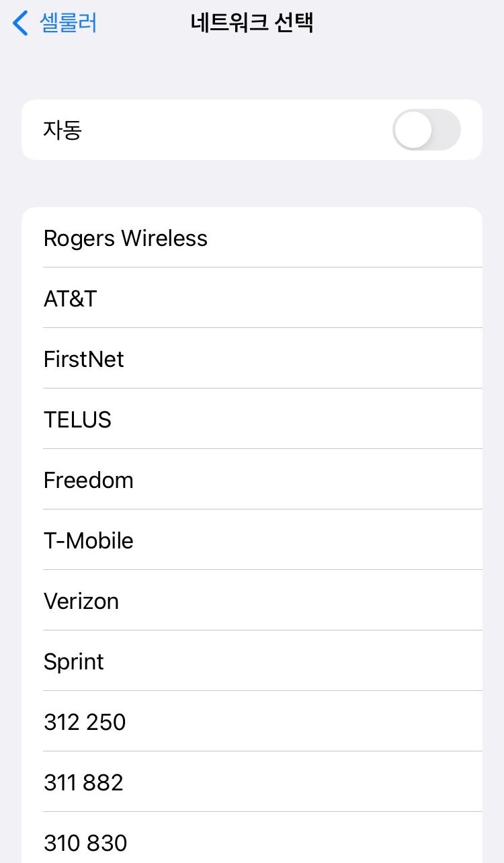
Task: Tap the 네트워크 선택 page title
Action: [x=252, y=23]
